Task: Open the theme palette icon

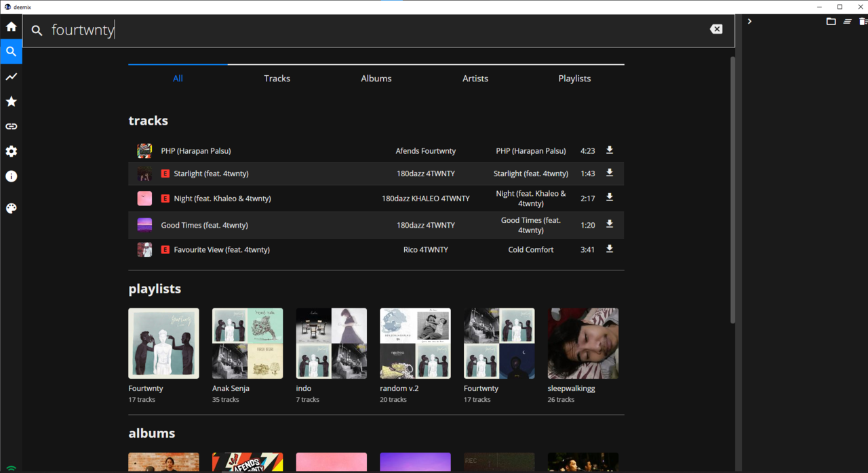Action: (x=11, y=208)
